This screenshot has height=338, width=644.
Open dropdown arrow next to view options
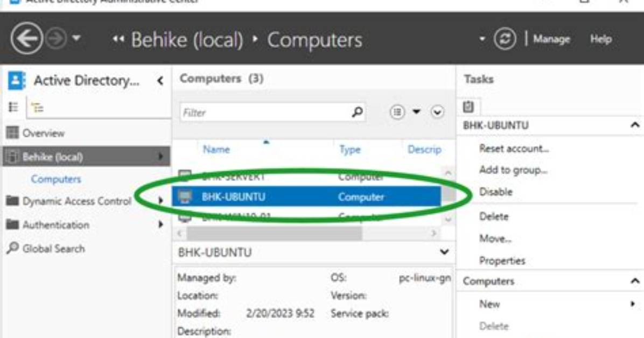(x=416, y=112)
